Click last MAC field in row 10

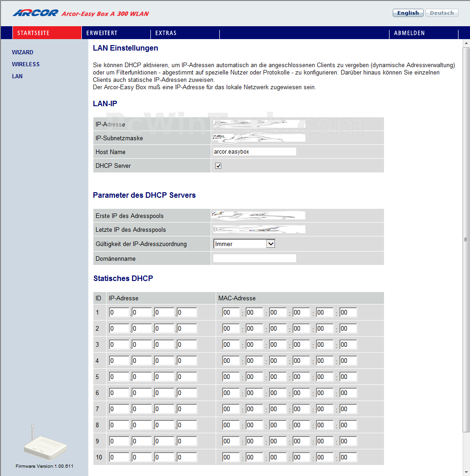click(348, 457)
